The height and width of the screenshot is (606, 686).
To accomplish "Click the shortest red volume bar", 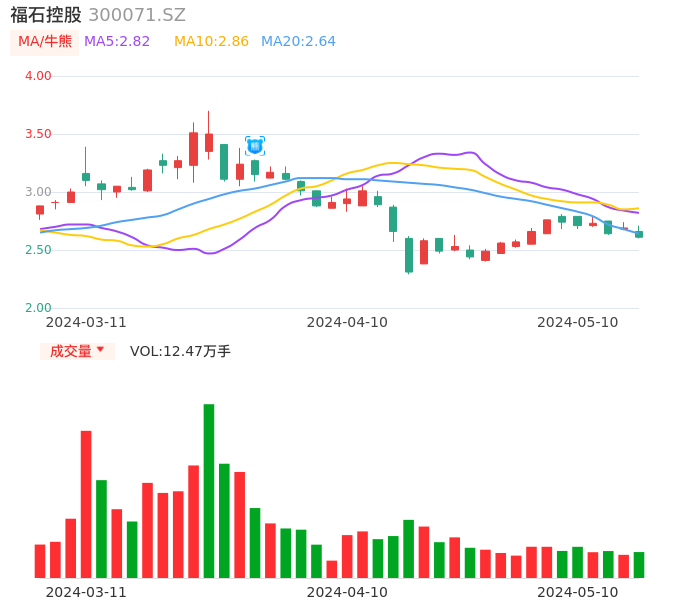I will [x=332, y=569].
